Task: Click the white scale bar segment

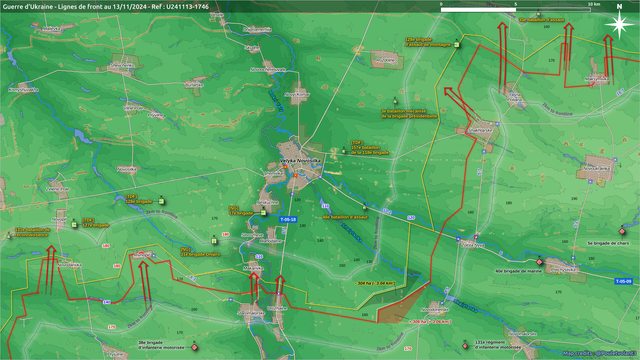Action: (x=478, y=9)
